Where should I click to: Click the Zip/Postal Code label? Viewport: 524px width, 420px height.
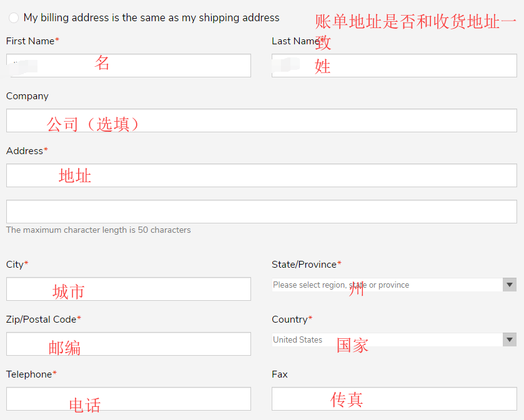[44, 320]
